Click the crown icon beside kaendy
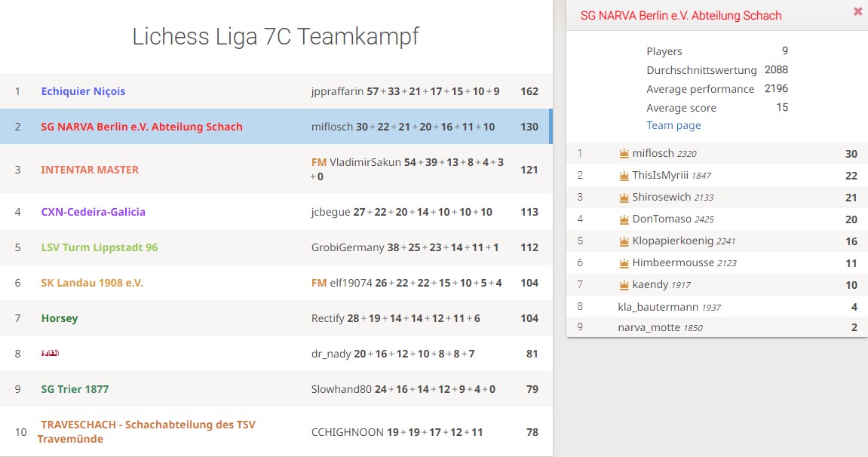The width and height of the screenshot is (868, 457). coord(624,285)
